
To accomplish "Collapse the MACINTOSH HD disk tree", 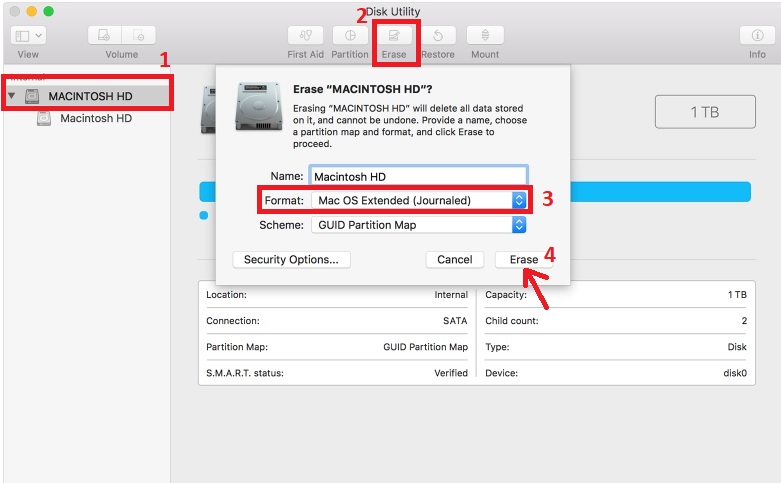I will 12,97.
